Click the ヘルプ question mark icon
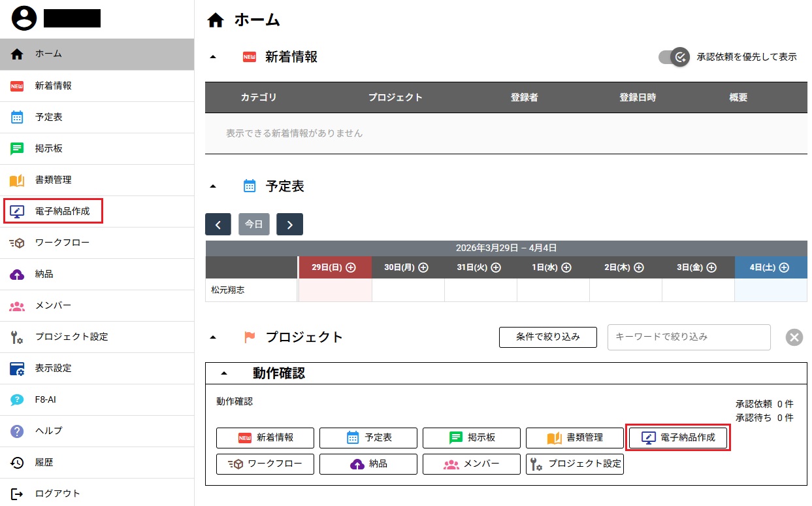The height and width of the screenshot is (506, 812). [x=17, y=431]
